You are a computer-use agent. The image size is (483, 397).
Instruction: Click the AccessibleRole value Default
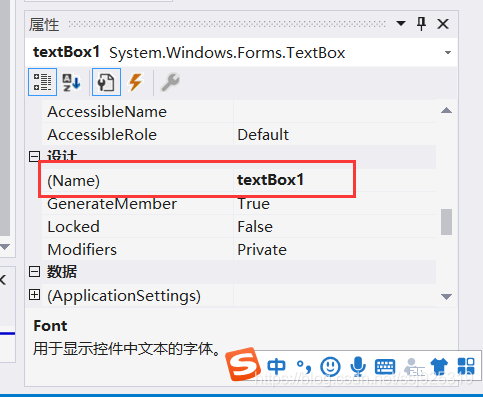(x=263, y=135)
